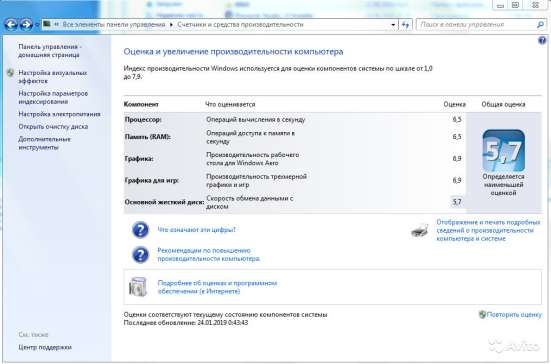Open 'Центр поддержки' link
The height and width of the screenshot is (364, 551).
(45, 347)
